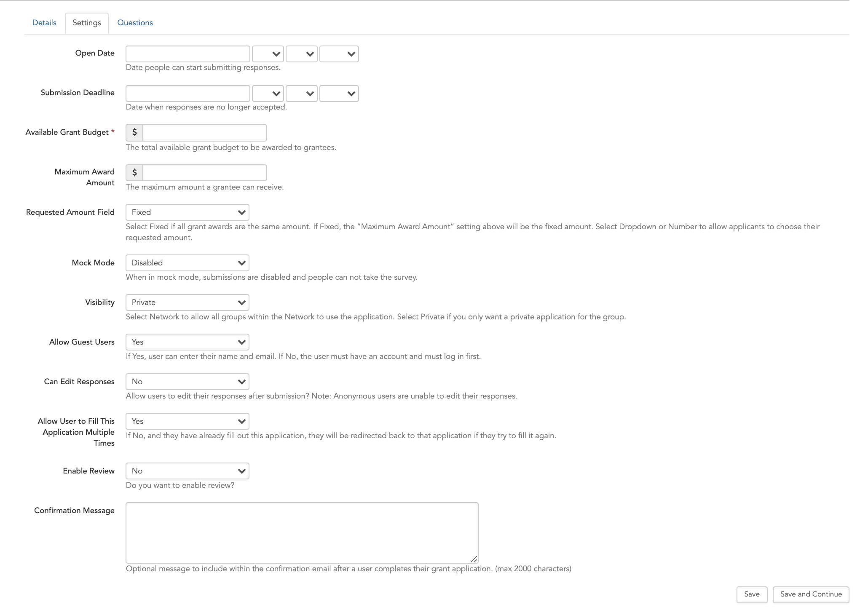Change the Visibility dropdown from Private
The image size is (868, 610).
pyautogui.click(x=188, y=302)
